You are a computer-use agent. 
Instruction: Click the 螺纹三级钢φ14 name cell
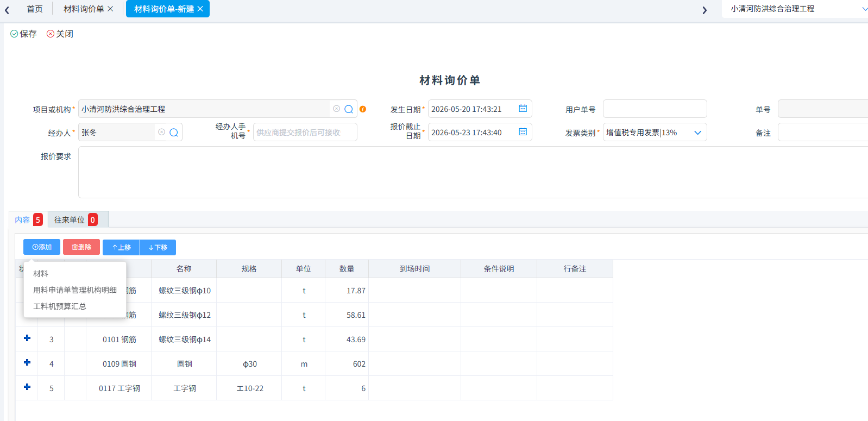point(184,340)
